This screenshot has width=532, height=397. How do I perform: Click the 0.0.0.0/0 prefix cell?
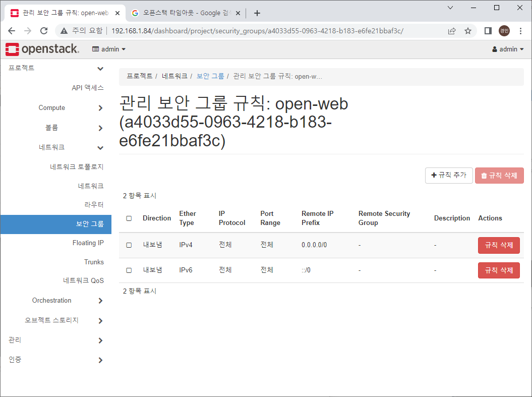click(314, 245)
